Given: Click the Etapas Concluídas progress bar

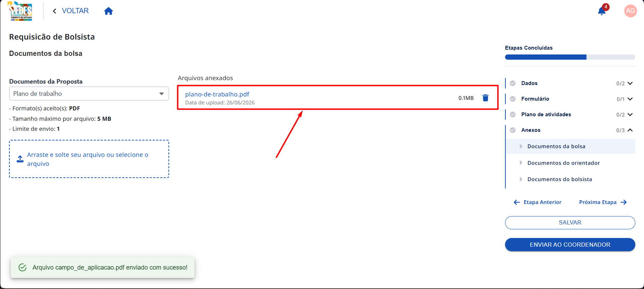Looking at the screenshot, I should (570, 57).
